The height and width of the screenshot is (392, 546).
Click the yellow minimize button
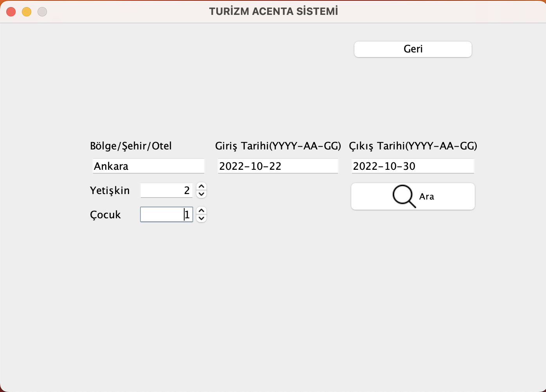point(27,12)
